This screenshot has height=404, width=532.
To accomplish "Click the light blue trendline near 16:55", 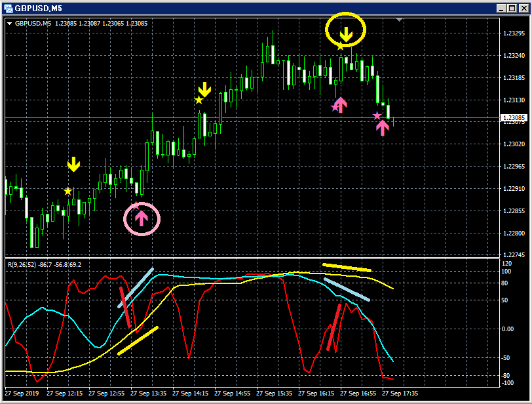I will (347, 290).
